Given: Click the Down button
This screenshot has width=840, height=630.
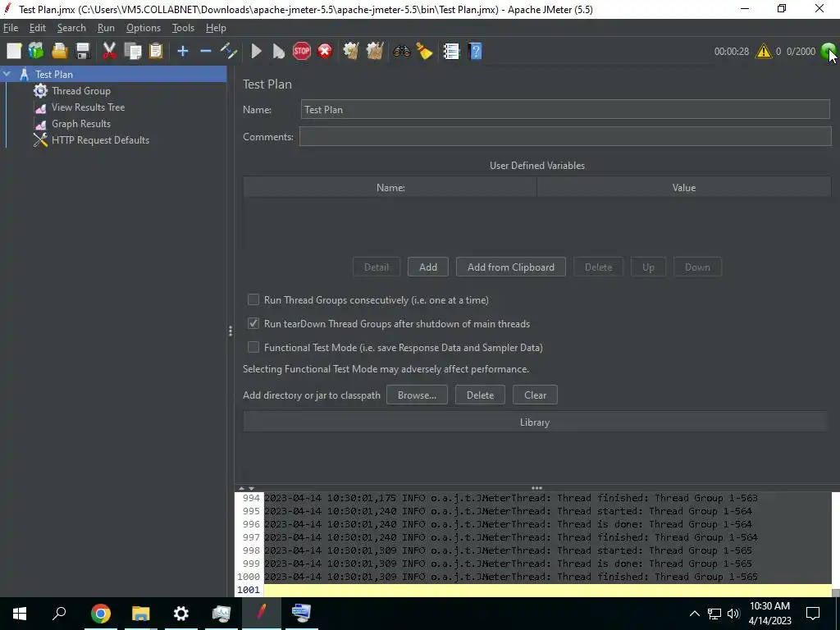Looking at the screenshot, I should (697, 267).
